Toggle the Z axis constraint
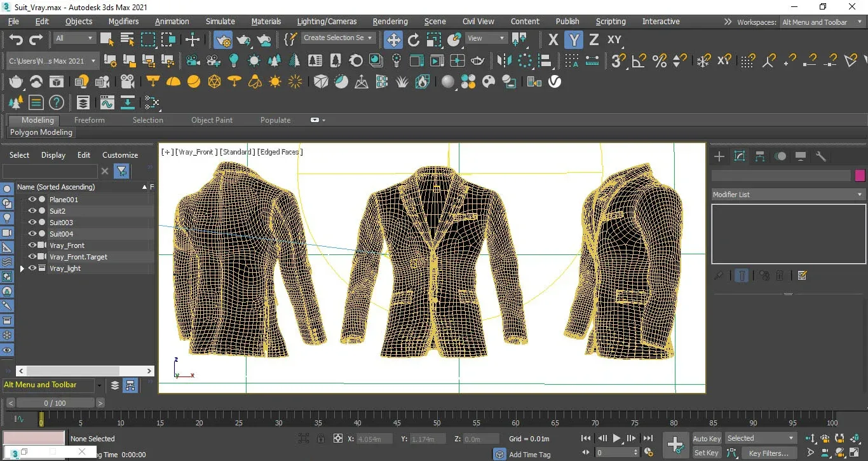 click(x=594, y=39)
